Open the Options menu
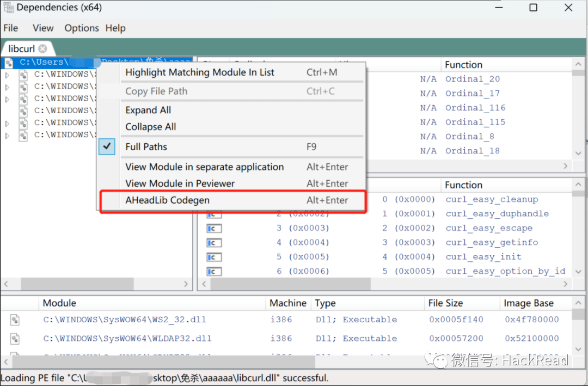The height and width of the screenshot is (386, 588). point(82,28)
